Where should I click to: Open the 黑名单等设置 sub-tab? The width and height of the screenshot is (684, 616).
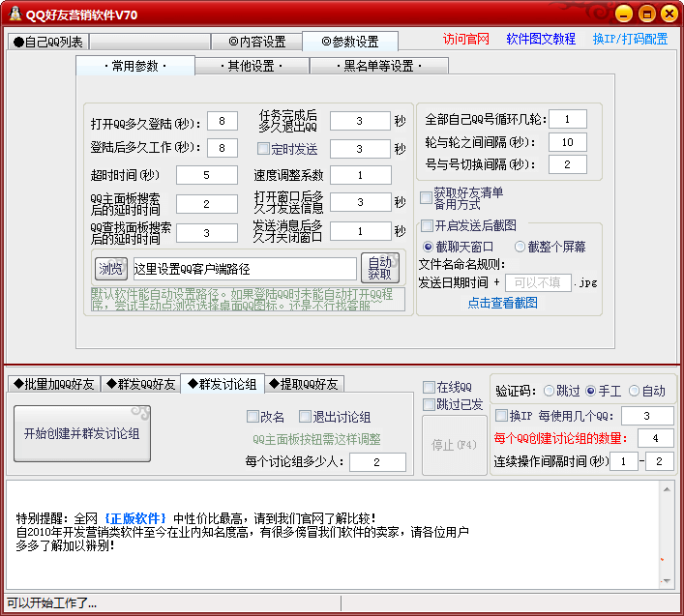[x=378, y=67]
